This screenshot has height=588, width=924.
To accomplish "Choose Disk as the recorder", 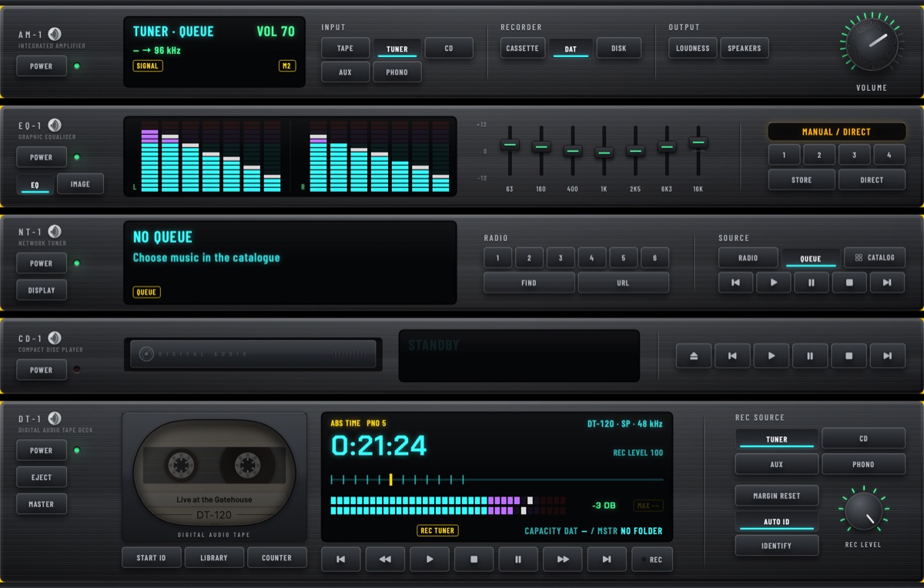I will [619, 48].
